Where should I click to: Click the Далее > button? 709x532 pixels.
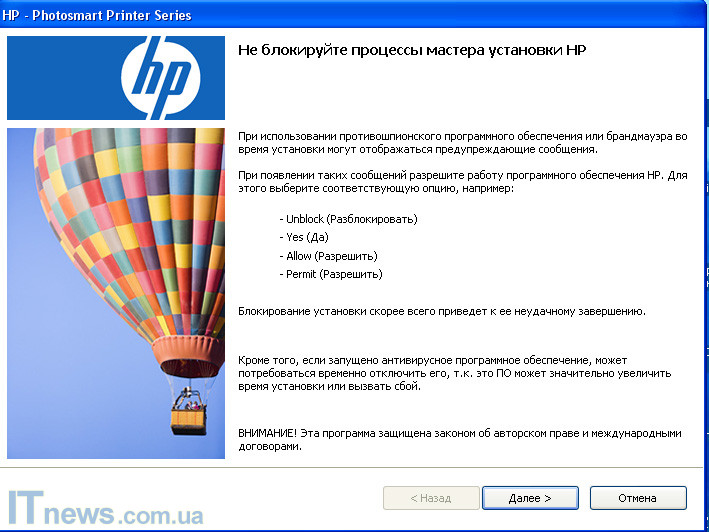[530, 497]
